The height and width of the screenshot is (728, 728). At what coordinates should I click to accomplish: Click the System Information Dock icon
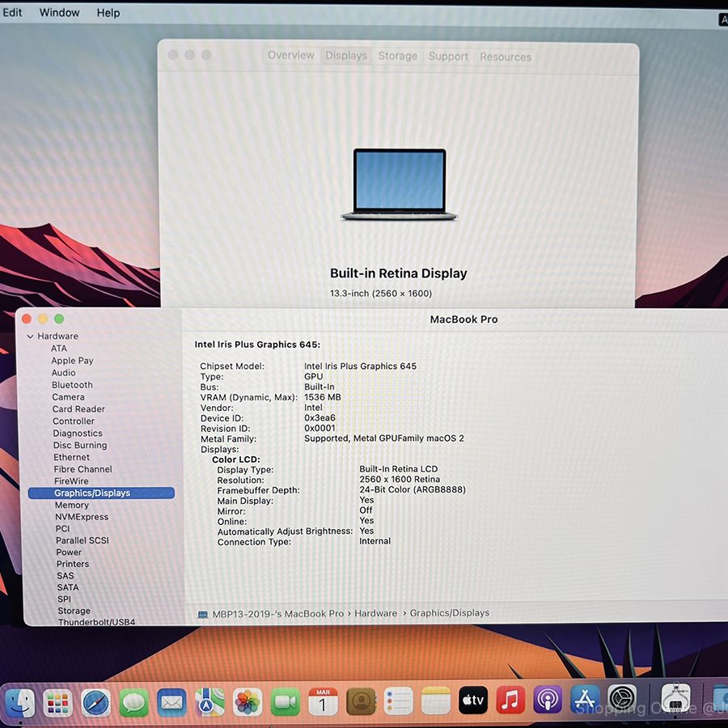(675, 697)
